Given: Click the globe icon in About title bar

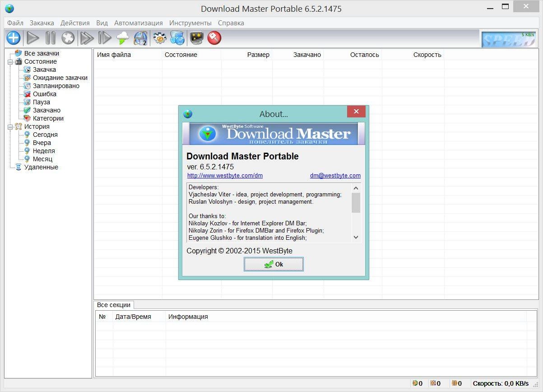Looking at the screenshot, I should 188,114.
